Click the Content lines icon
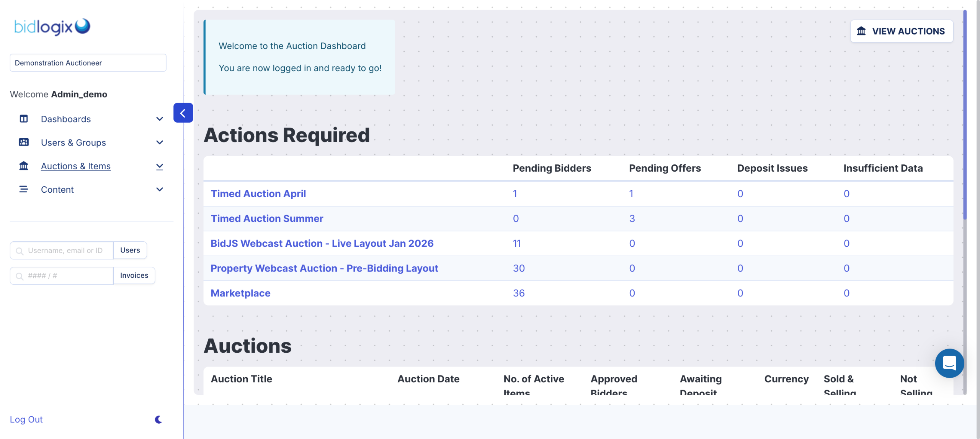This screenshot has height=439, width=980. tap(24, 189)
